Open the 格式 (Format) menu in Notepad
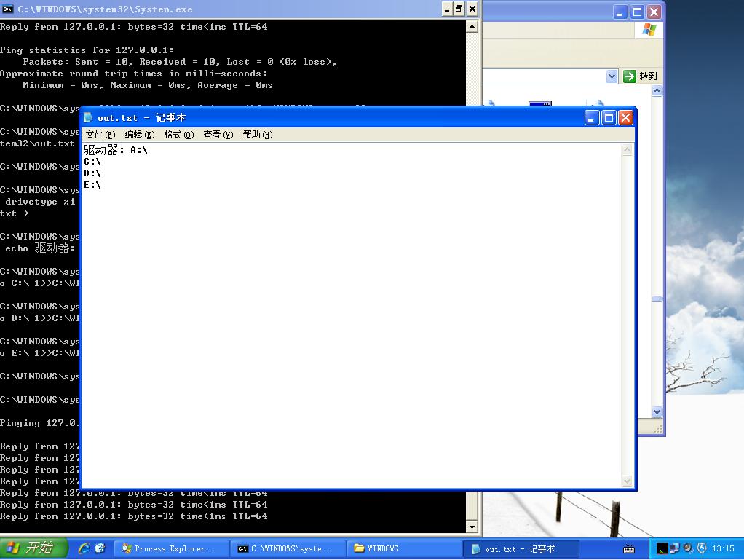This screenshot has width=744, height=560. [x=178, y=135]
